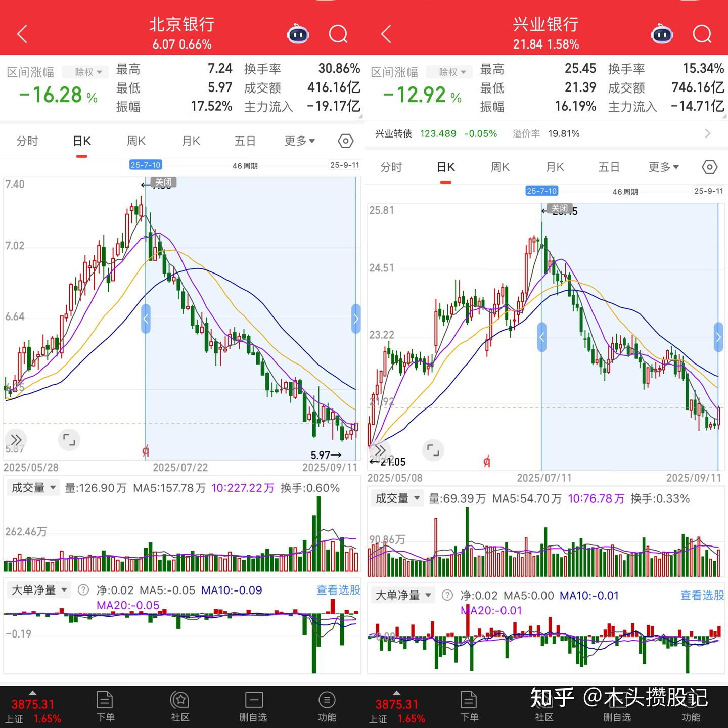Open 社区 community in right bottom bar
The image size is (728, 728).
click(x=544, y=706)
